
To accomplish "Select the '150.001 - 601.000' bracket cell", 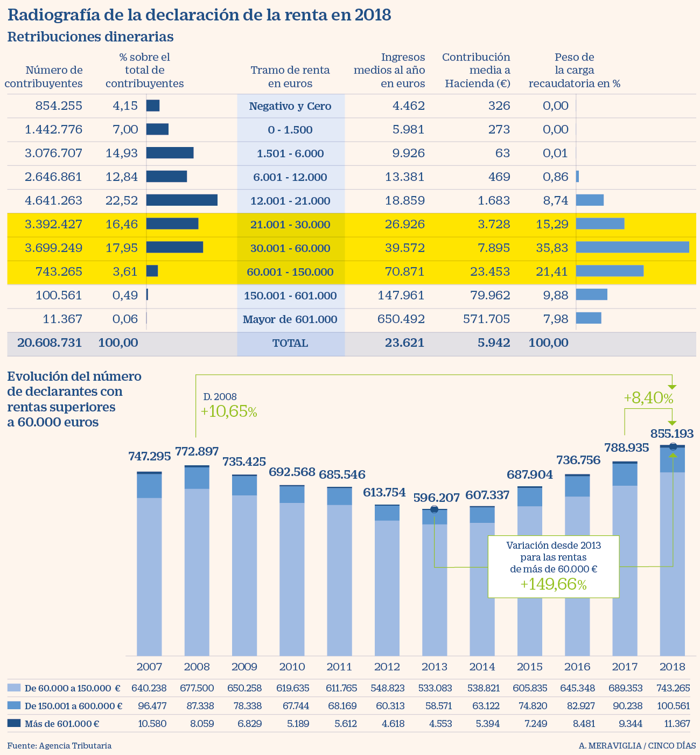I will click(290, 296).
